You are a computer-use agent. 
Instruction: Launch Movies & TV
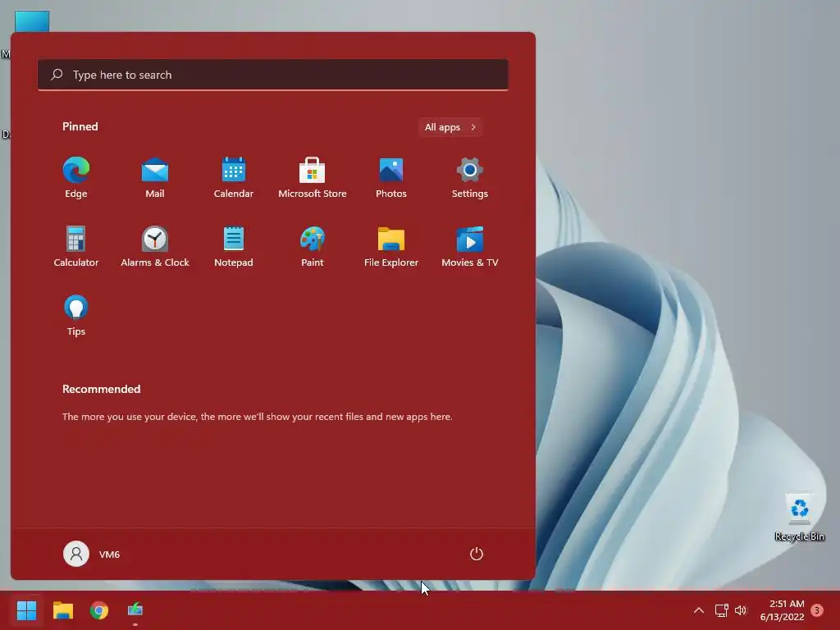470,246
